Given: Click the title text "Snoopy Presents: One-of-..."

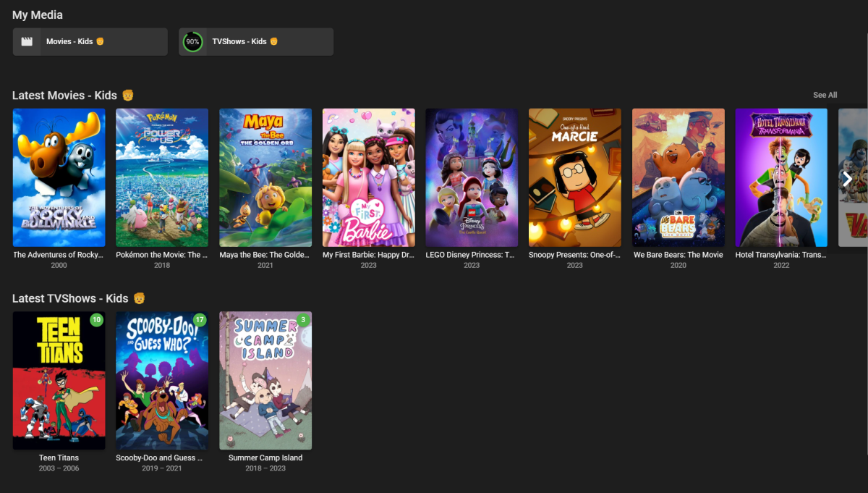Looking at the screenshot, I should (575, 255).
